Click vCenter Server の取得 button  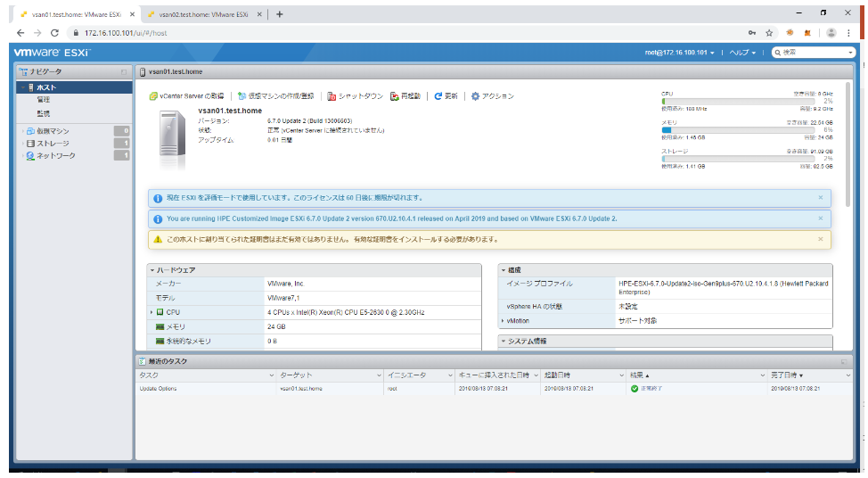[186, 96]
